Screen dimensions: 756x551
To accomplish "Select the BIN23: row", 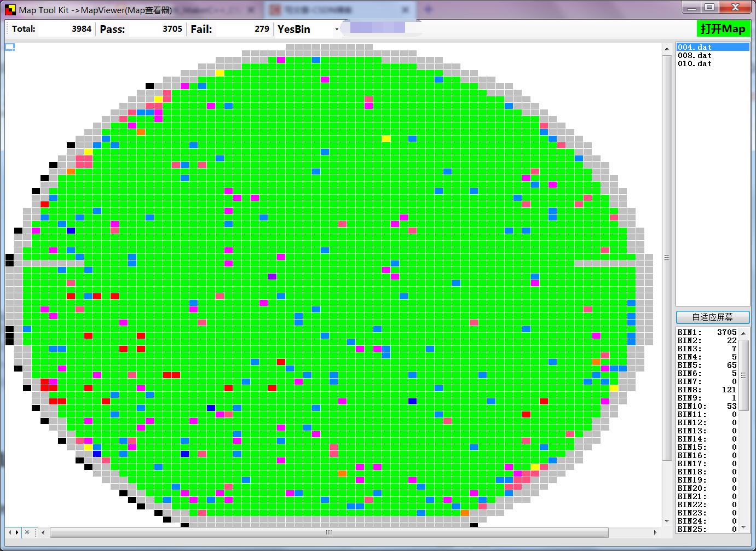I will tap(707, 513).
